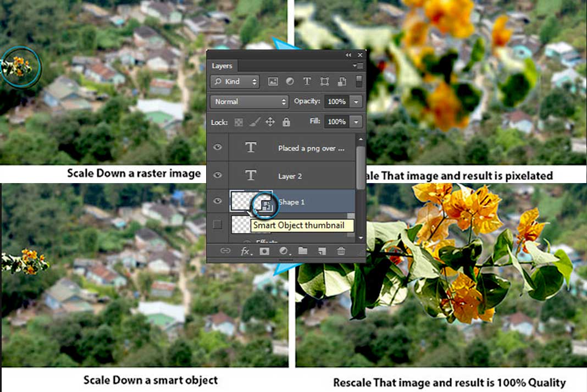The image size is (587, 392).
Task: Enable the pixel layer filter icon
Action: click(x=273, y=81)
